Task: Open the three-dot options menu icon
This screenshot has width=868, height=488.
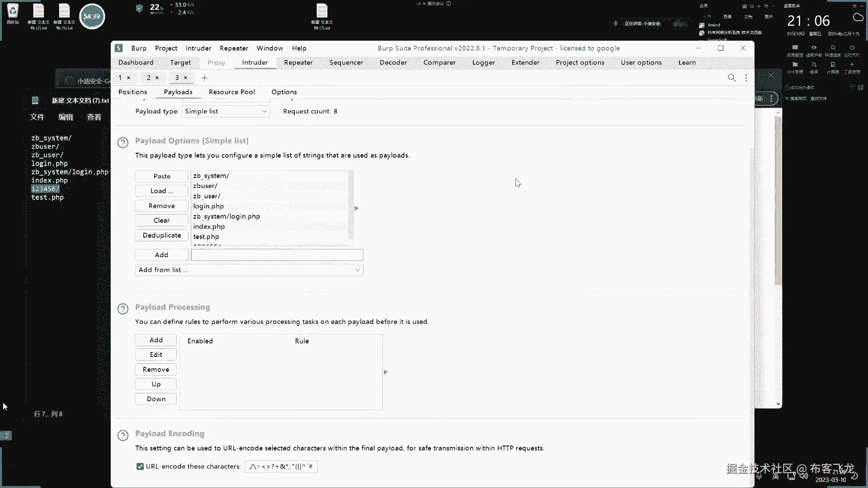Action: (x=746, y=78)
